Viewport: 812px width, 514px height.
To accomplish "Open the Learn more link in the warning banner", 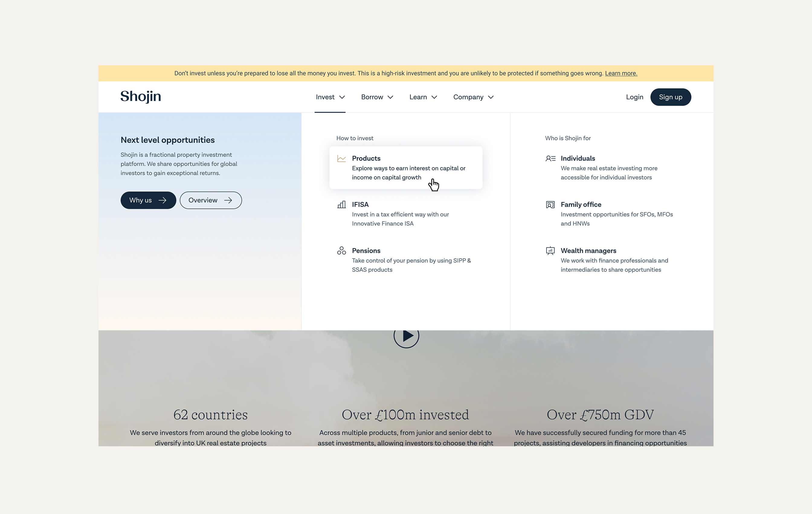I will click(621, 73).
